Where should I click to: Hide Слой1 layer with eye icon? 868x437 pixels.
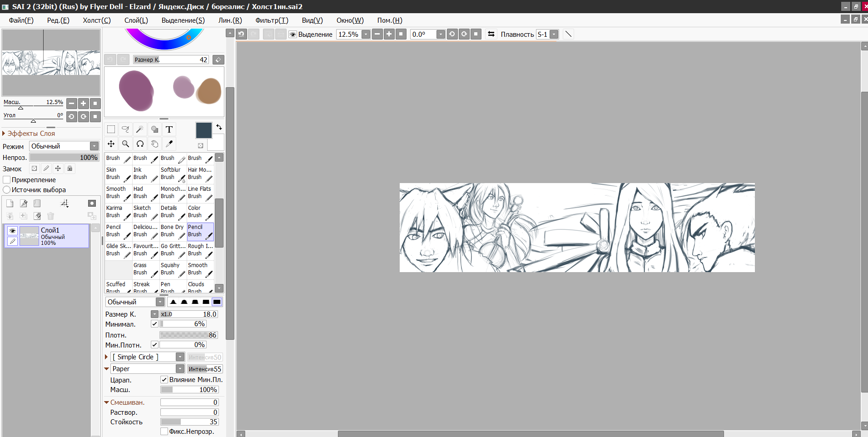pos(13,231)
